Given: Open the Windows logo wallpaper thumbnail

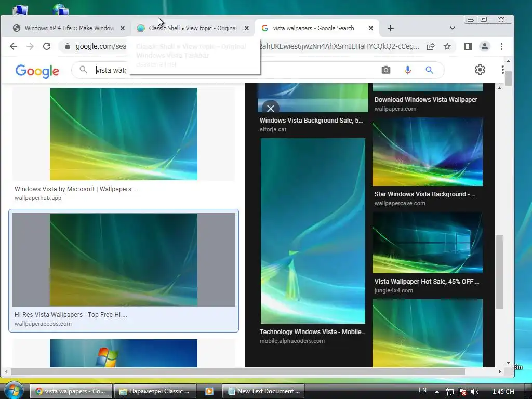Looking at the screenshot, I should [124, 353].
